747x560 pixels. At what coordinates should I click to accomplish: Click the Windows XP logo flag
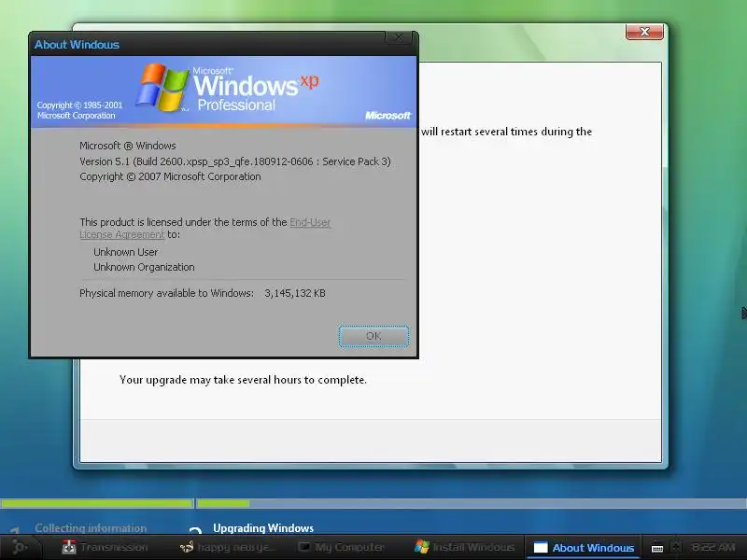(x=162, y=88)
